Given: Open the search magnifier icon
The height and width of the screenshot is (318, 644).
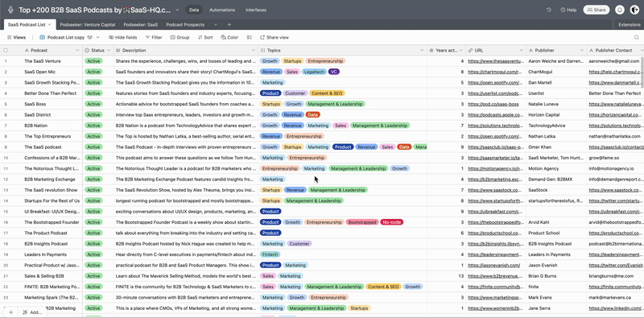Looking at the screenshot, I should (637, 37).
